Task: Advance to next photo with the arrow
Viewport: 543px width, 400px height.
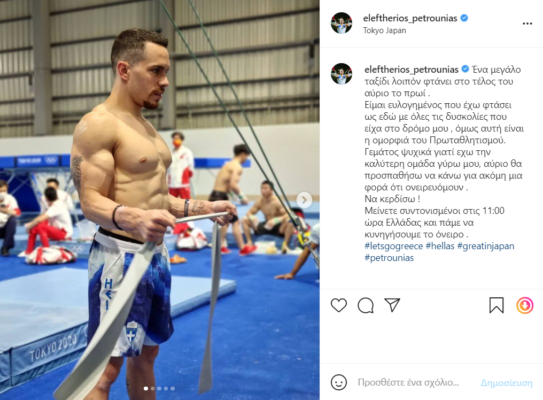Action: pyautogui.click(x=304, y=200)
